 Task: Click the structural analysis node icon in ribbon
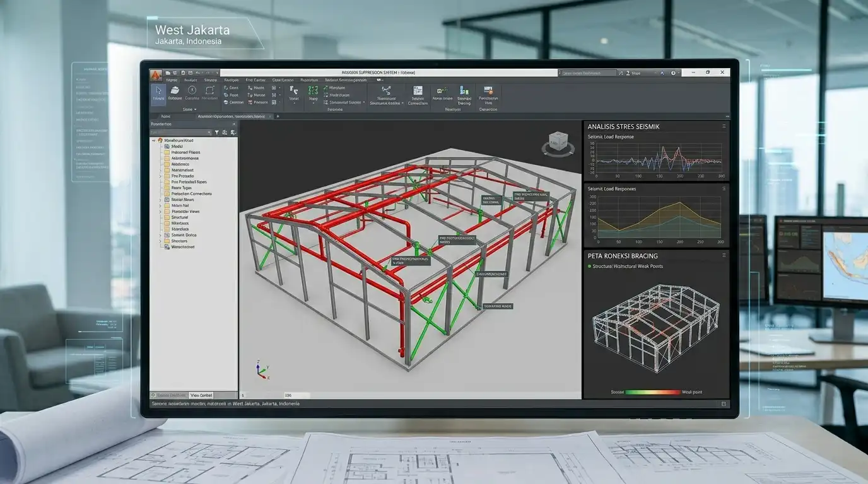(386, 91)
